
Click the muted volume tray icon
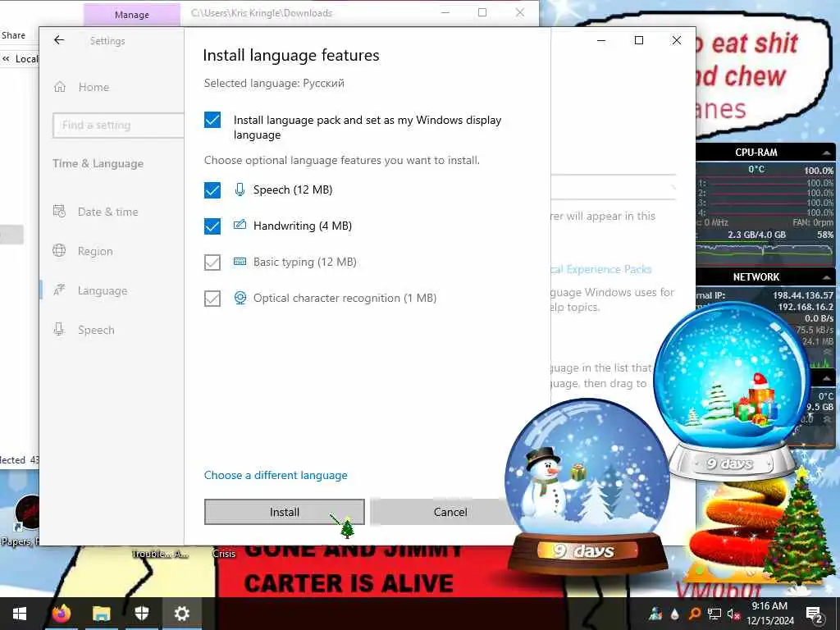click(733, 614)
